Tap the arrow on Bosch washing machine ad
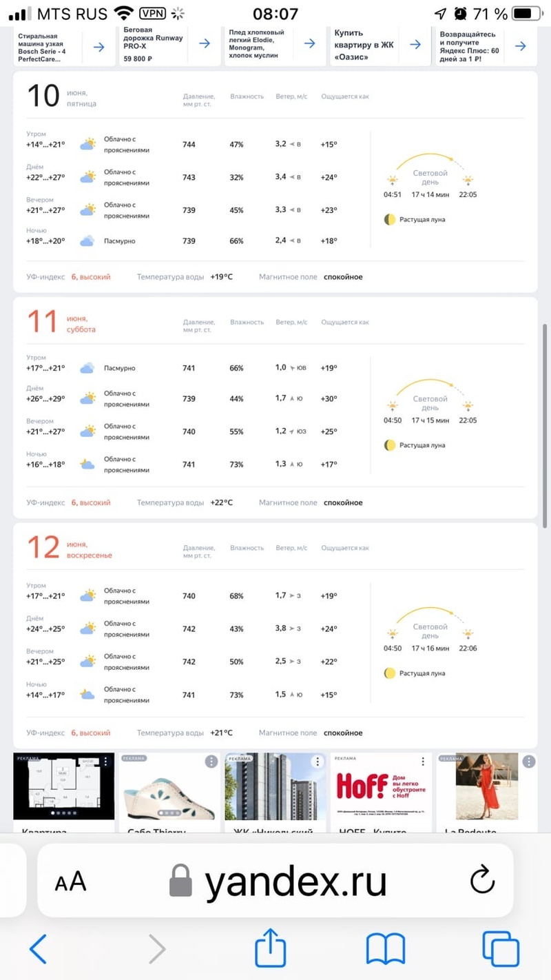The height and width of the screenshot is (980, 551). 98,47
